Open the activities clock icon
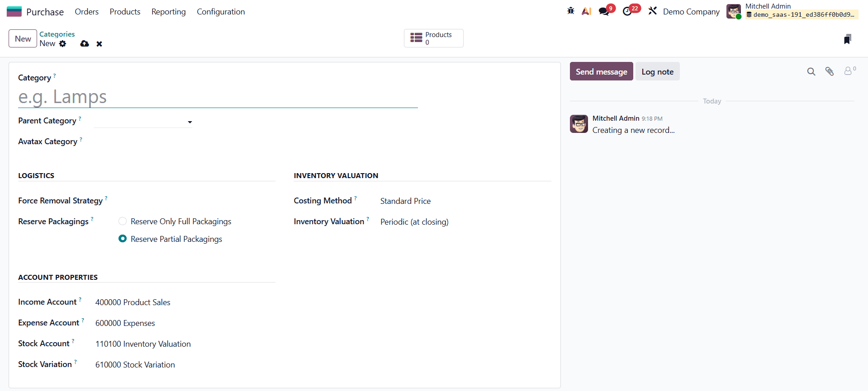Screen dimensions: 868x391 (x=627, y=11)
